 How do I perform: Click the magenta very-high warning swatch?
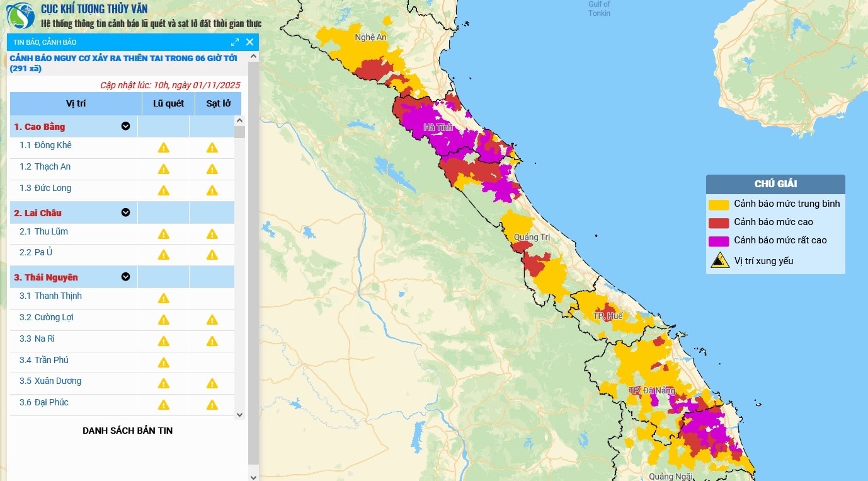coord(719,241)
